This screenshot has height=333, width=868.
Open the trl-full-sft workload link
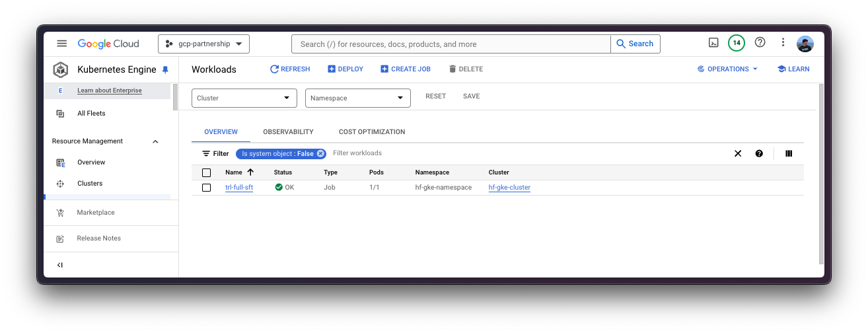point(239,188)
